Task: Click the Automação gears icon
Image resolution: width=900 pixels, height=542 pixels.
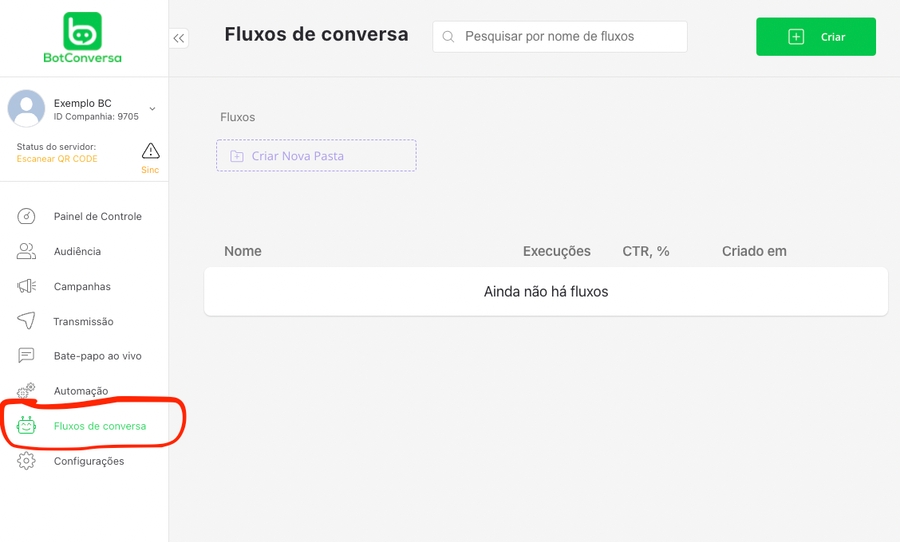Action: point(27,391)
